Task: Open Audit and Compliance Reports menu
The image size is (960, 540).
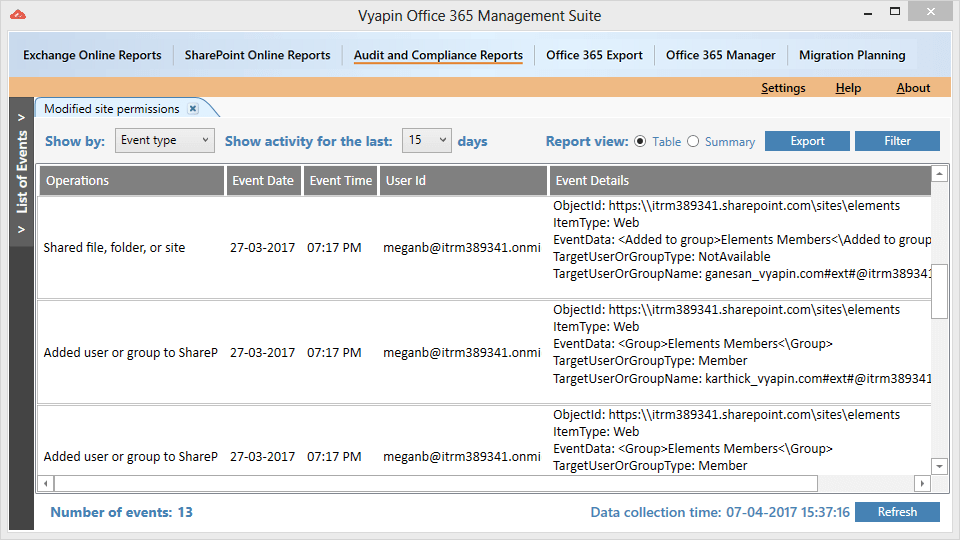Action: pos(438,55)
